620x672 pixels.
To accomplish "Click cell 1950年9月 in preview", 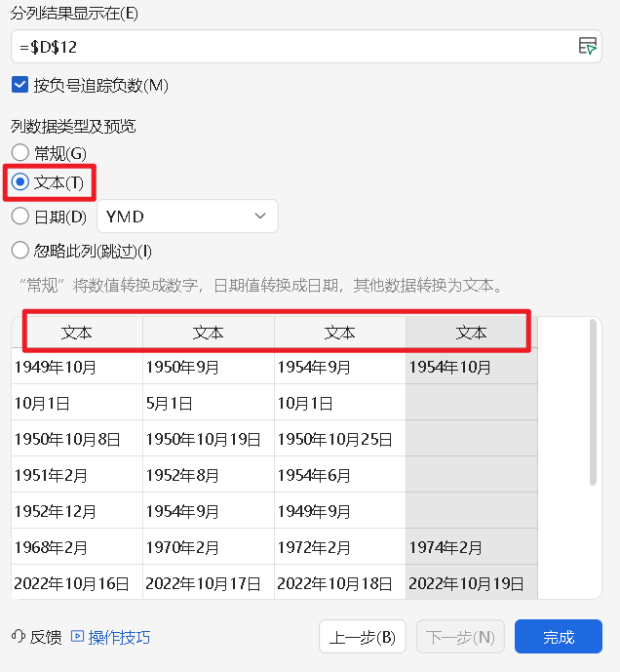I will 209,367.
